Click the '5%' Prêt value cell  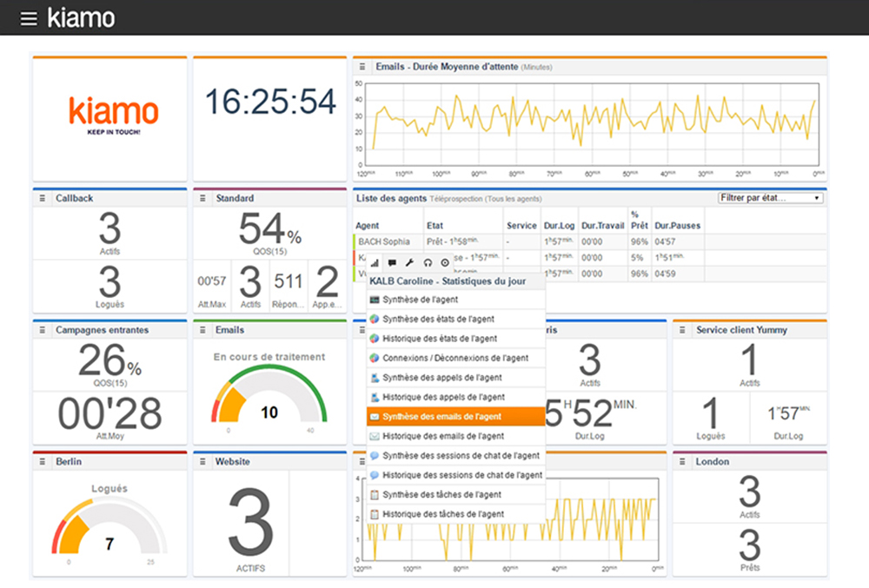637,257
